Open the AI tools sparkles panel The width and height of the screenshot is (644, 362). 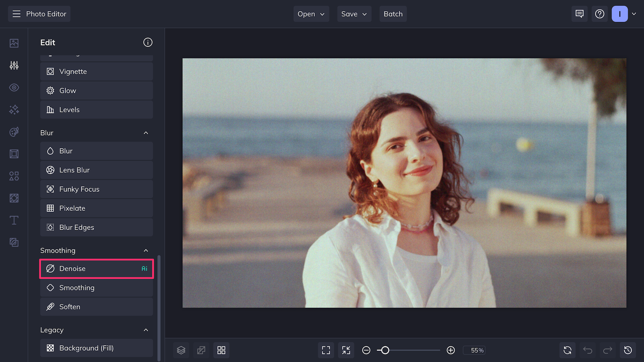coord(14,109)
